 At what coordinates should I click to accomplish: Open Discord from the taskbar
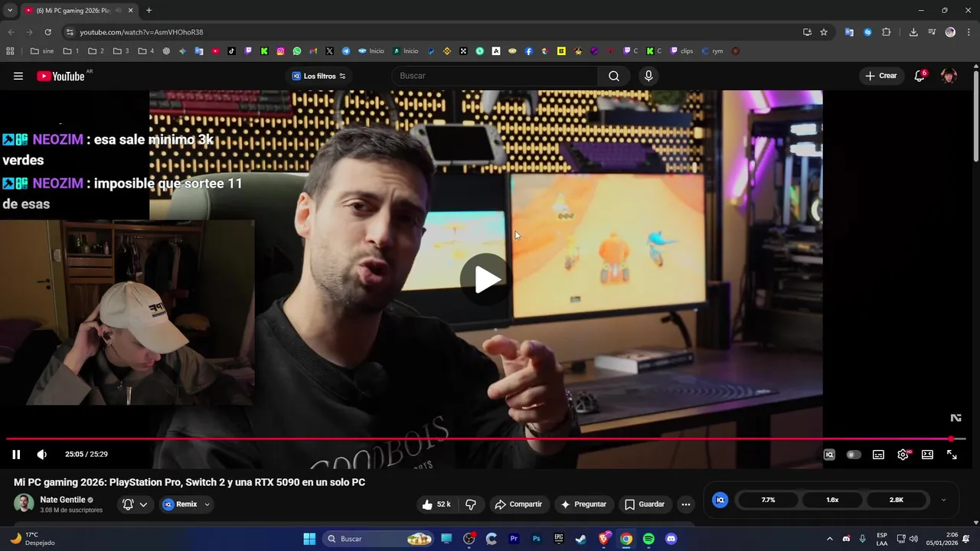pos(671,539)
